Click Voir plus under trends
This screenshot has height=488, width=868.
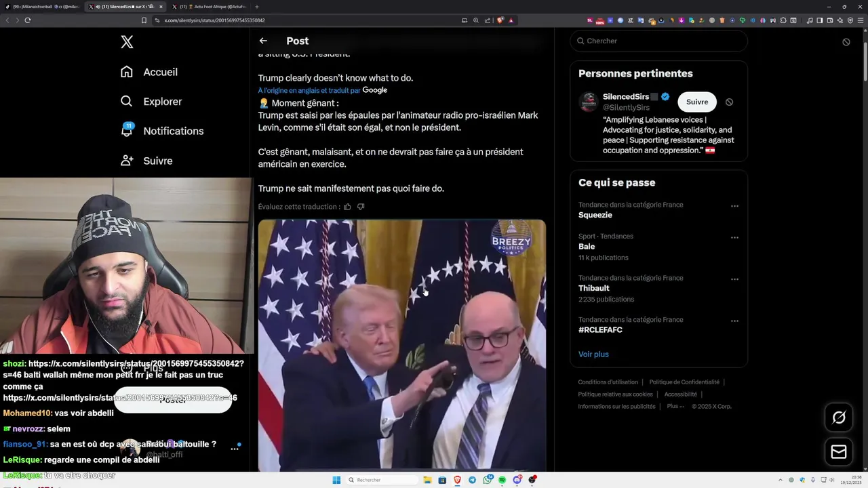[x=593, y=354]
